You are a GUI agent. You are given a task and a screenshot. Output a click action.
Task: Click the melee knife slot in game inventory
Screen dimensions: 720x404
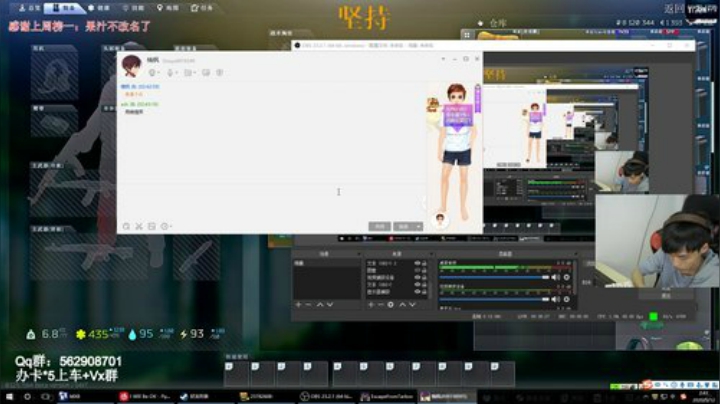click(x=197, y=258)
